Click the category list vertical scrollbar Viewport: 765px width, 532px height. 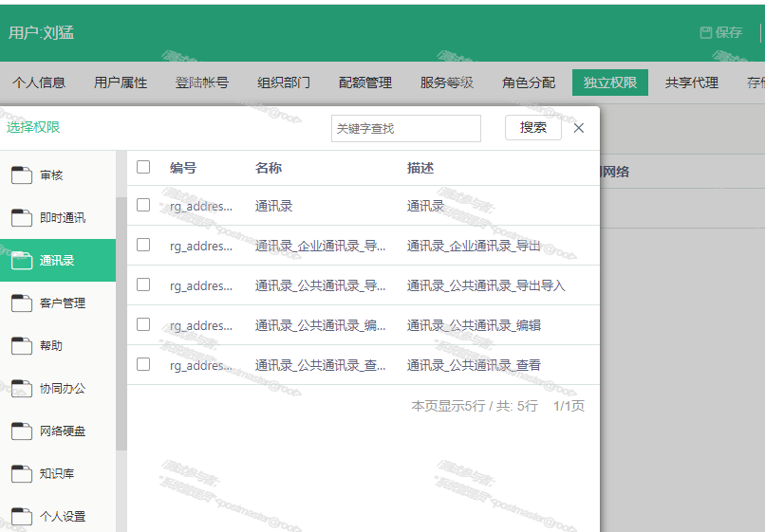[x=121, y=322]
